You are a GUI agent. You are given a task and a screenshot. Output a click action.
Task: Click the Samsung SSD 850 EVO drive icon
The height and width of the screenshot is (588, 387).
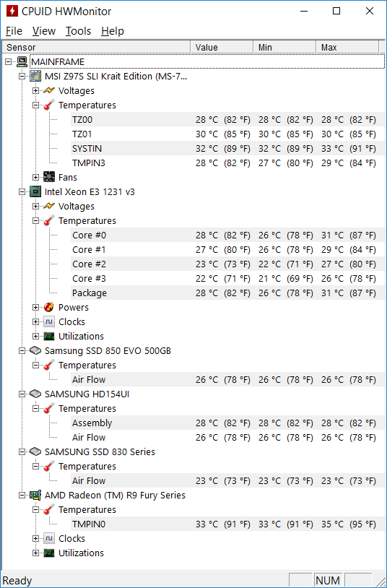35,350
